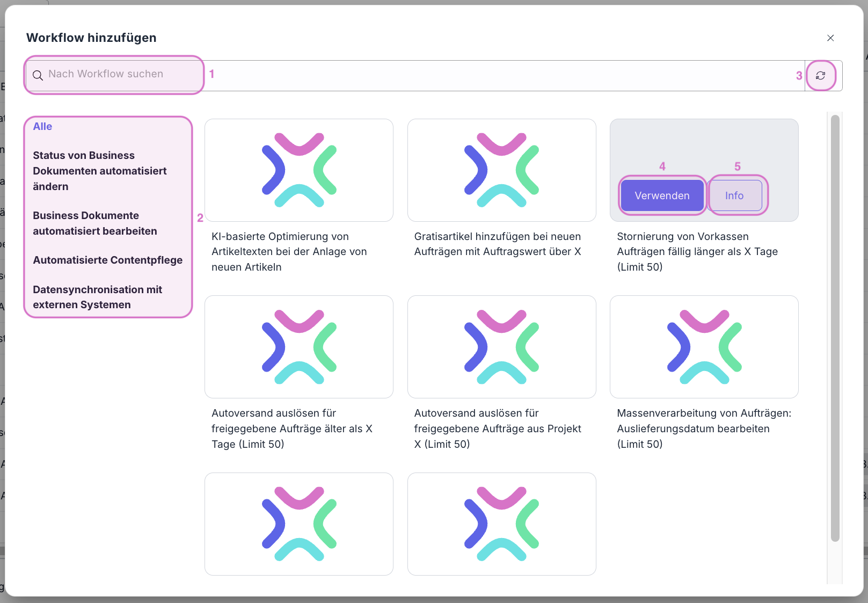The image size is (868, 603).
Task: Click Autoversand älter als X Tage tile
Action: [299, 347]
